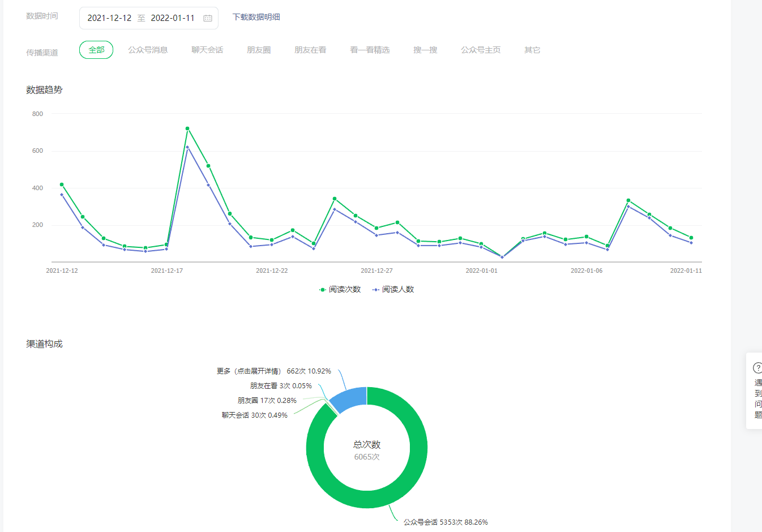Toggle the 阅读次数 legend series
This screenshot has height=532, width=762.
[x=340, y=289]
